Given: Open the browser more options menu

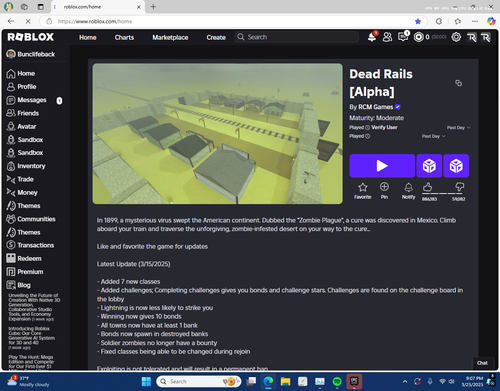Looking at the screenshot, I should coord(475,21).
